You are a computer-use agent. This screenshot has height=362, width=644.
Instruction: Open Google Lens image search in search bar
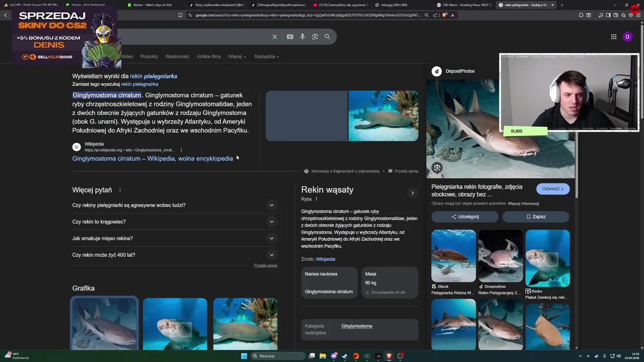point(315,37)
